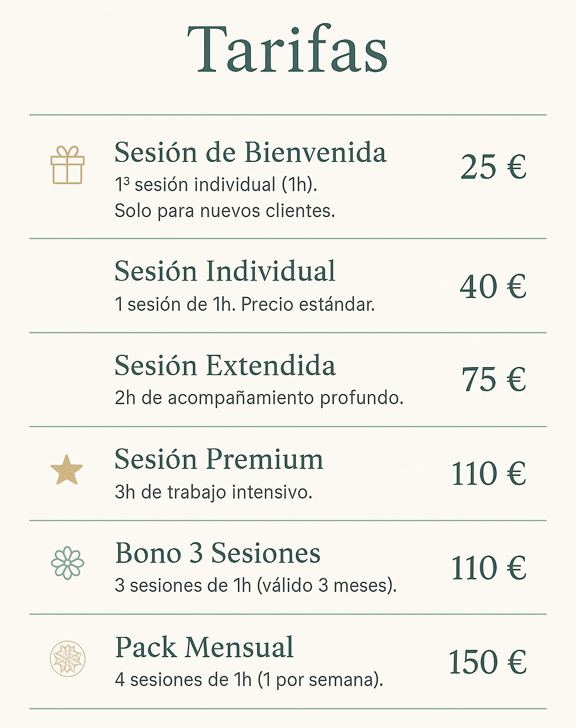This screenshot has height=728, width=576.
Task: Click the Tarifas page heading
Action: (287, 49)
